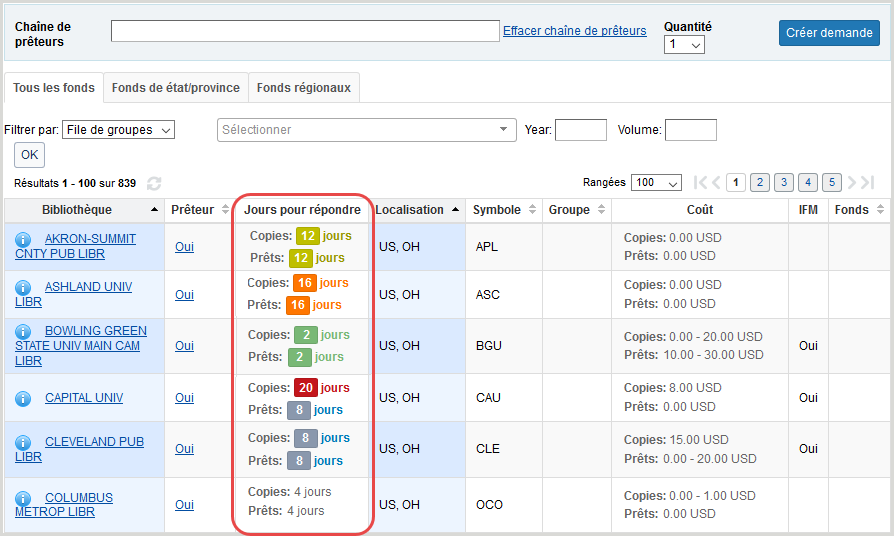Sort by the Prêteur column arrows

point(224,210)
